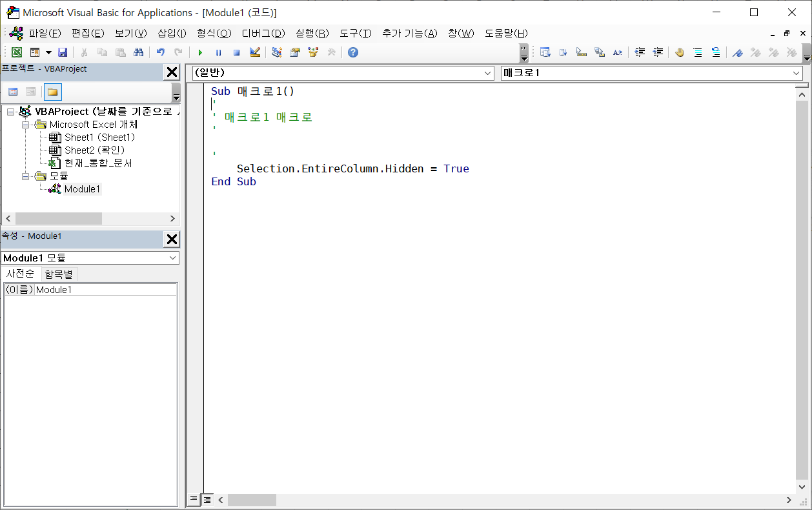Click the Parameter Info icon
The width and height of the screenshot is (812, 510).
(x=599, y=52)
